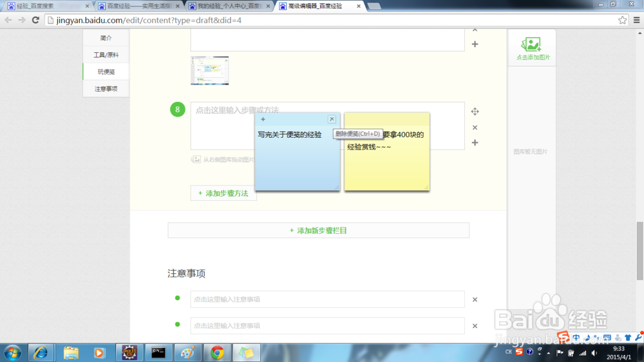The image size is (644, 362).
Task: Open the uploaded screenshot thumbnail
Action: [x=209, y=71]
